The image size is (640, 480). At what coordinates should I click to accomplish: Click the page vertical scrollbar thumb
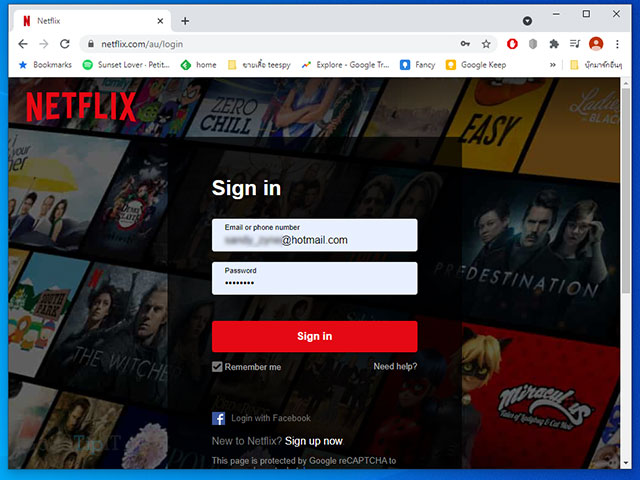point(626,190)
